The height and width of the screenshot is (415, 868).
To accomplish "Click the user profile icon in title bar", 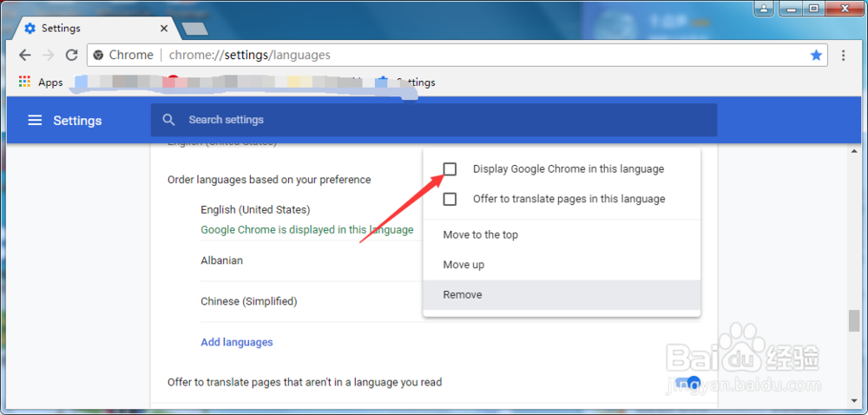I will point(765,8).
